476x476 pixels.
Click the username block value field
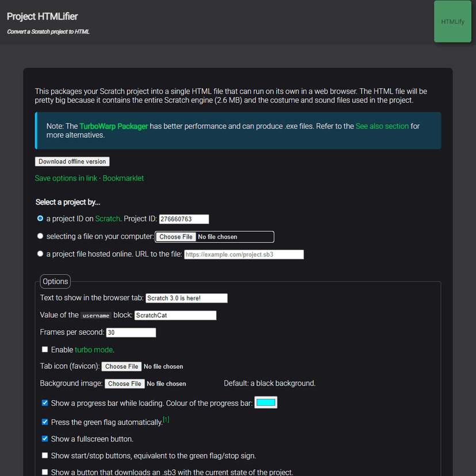coord(175,315)
